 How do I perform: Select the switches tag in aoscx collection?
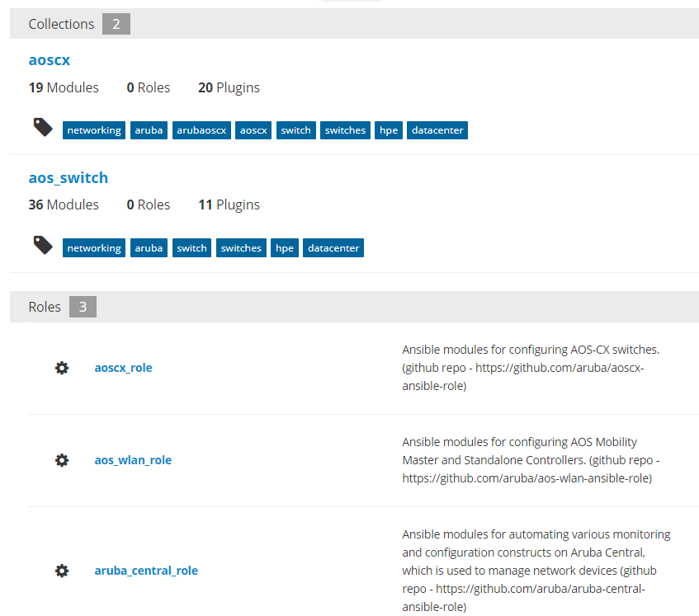coord(345,130)
